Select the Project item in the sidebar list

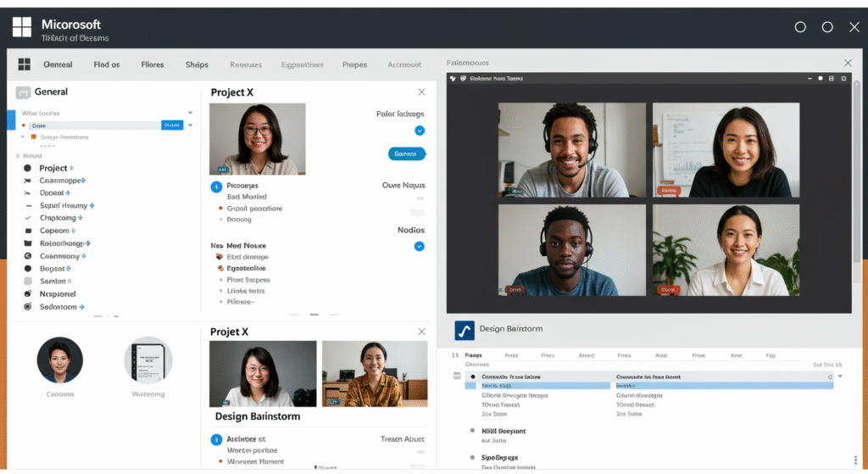pyautogui.click(x=53, y=168)
